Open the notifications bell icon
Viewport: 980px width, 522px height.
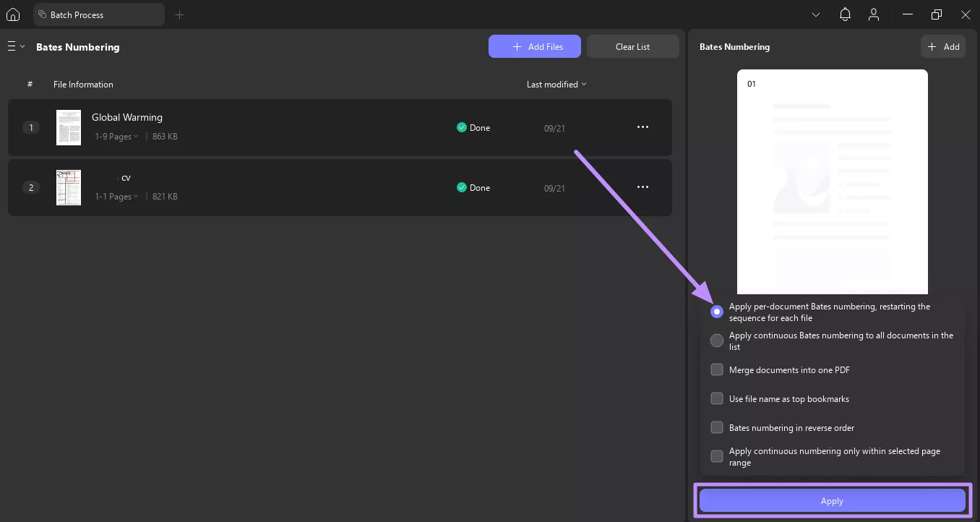point(845,14)
